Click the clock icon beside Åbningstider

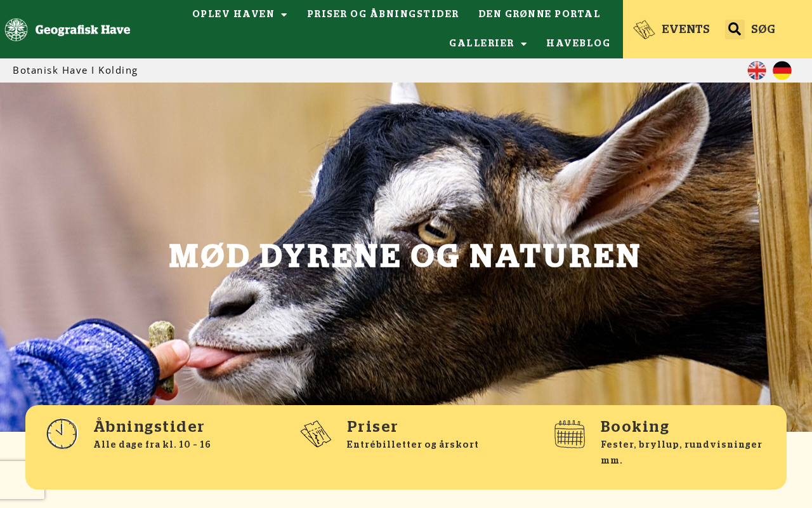[x=62, y=434]
